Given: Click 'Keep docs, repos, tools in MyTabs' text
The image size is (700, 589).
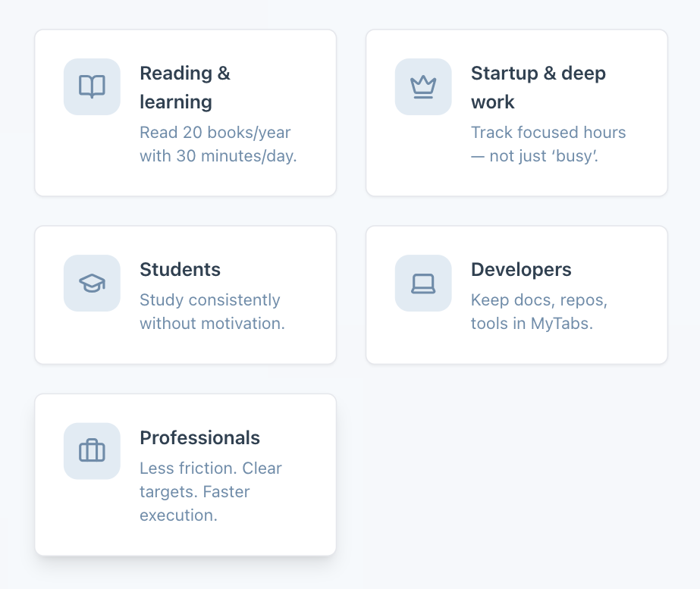Looking at the screenshot, I should tap(538, 312).
